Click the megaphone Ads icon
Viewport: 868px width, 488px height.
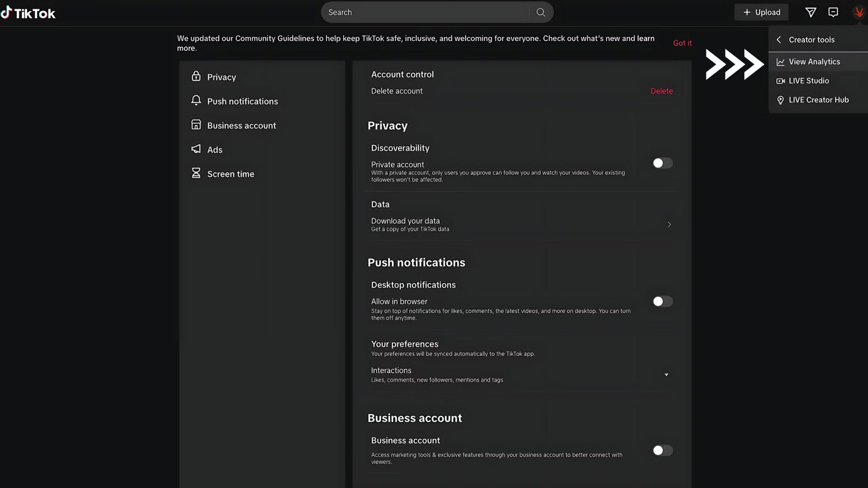[x=196, y=149]
